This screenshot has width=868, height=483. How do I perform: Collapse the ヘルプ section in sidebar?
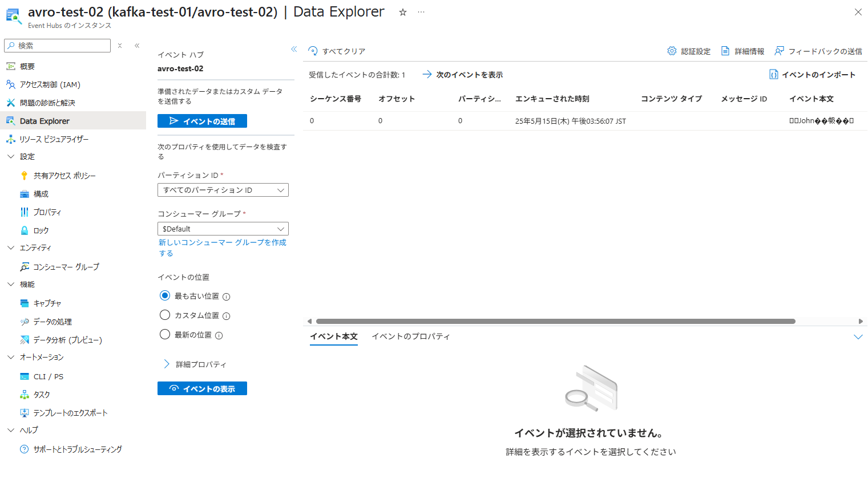point(10,430)
